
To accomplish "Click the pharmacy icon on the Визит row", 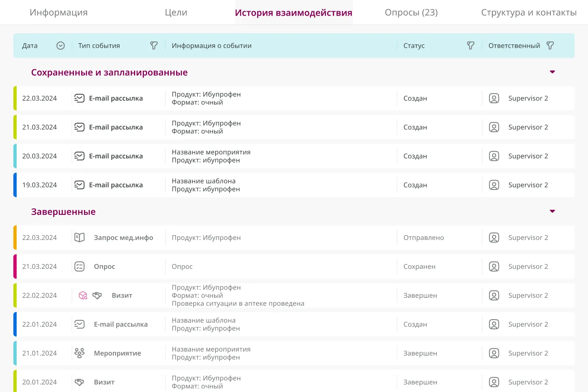I will [x=83, y=295].
